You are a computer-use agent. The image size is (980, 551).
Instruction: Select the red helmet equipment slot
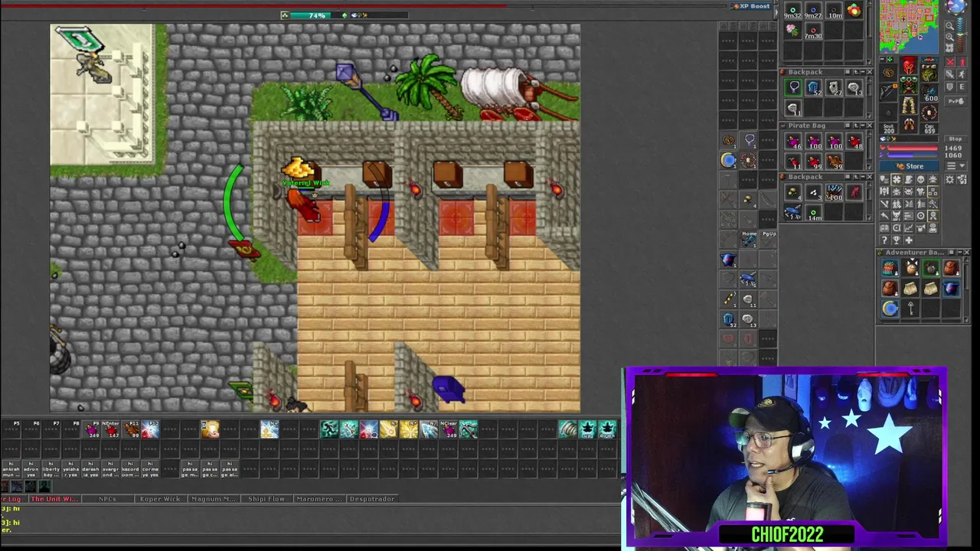pos(909,66)
